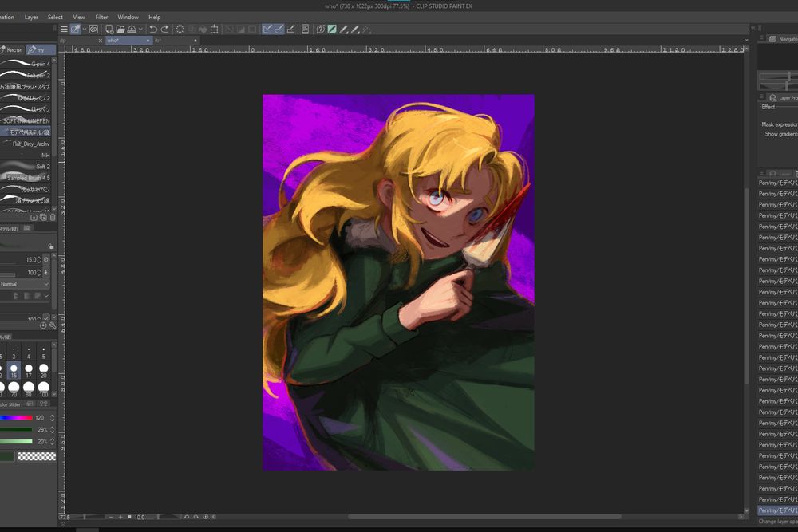The image size is (798, 532).
Task: Click the Undo arrow in the command bar
Action: coord(152,30)
